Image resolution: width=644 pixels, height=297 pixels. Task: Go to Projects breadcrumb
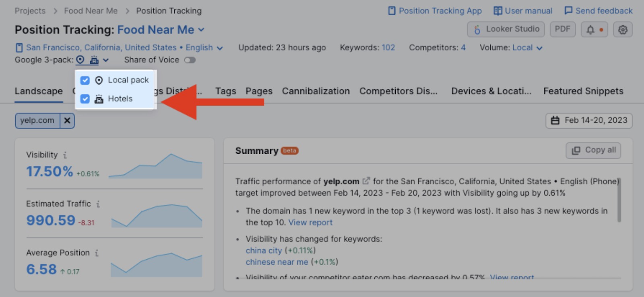tap(30, 11)
